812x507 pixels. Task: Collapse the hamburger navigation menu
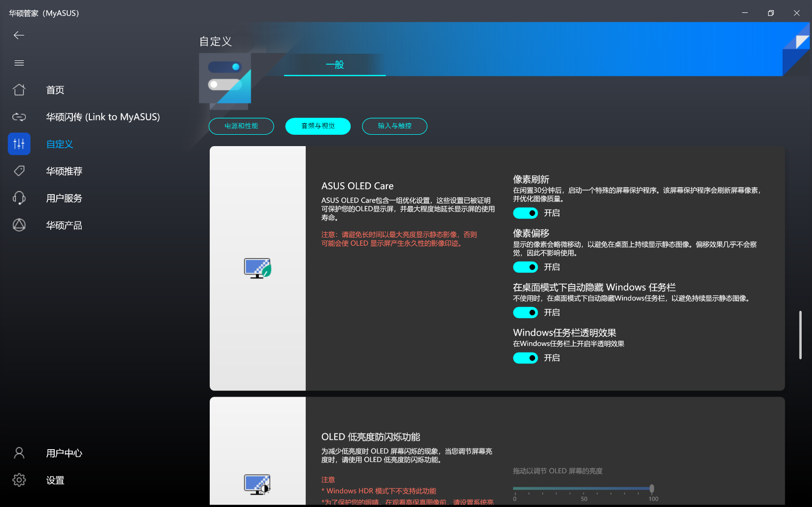[19, 63]
